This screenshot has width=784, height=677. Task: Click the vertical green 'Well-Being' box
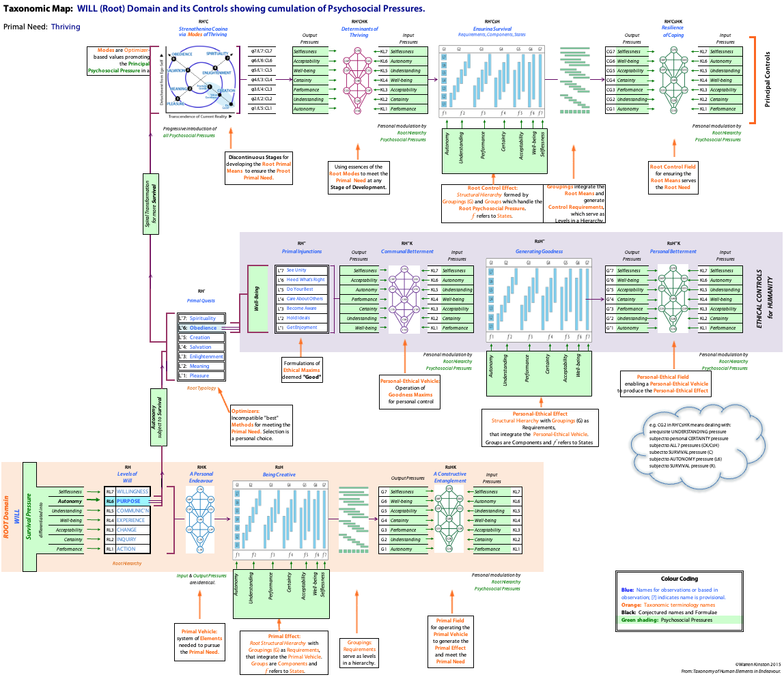point(258,299)
